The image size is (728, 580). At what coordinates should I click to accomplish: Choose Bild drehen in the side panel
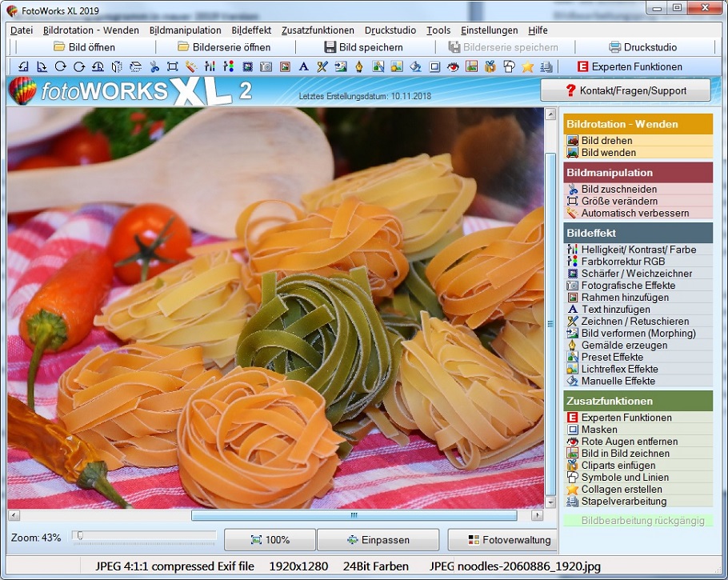tap(606, 141)
